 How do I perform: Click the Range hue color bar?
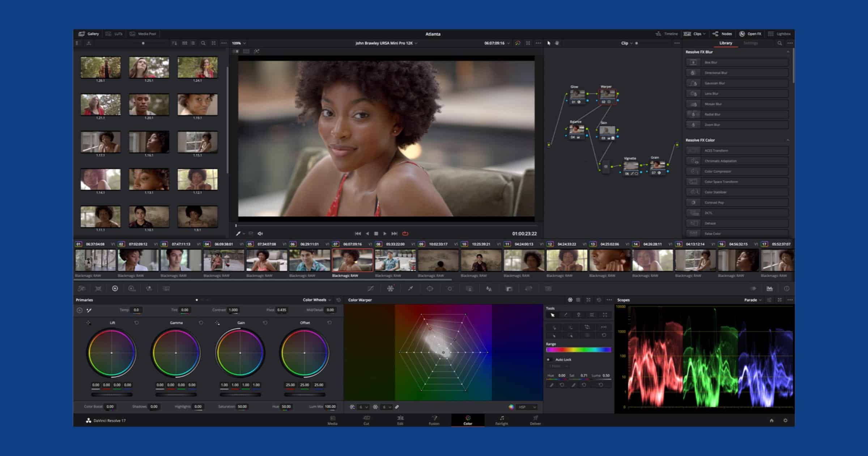pyautogui.click(x=578, y=350)
